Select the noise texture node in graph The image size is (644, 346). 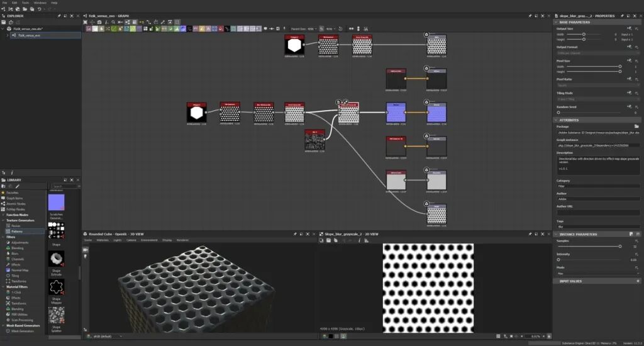tap(315, 140)
